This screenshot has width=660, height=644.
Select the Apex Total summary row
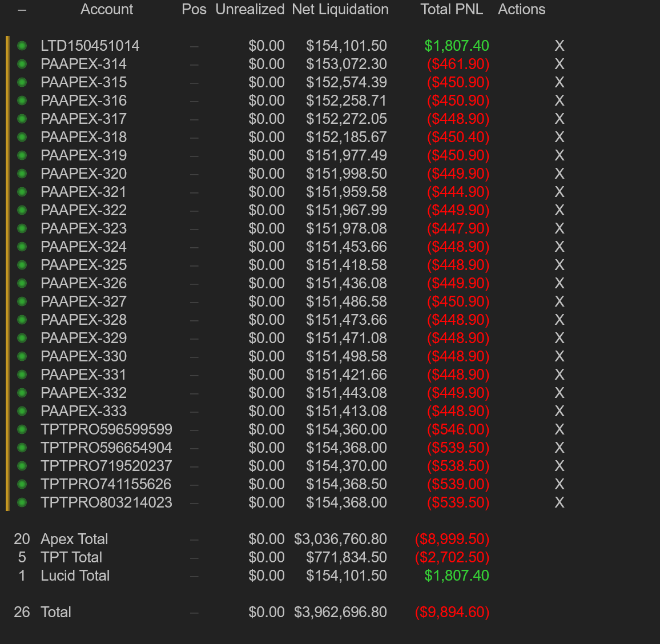(252, 539)
